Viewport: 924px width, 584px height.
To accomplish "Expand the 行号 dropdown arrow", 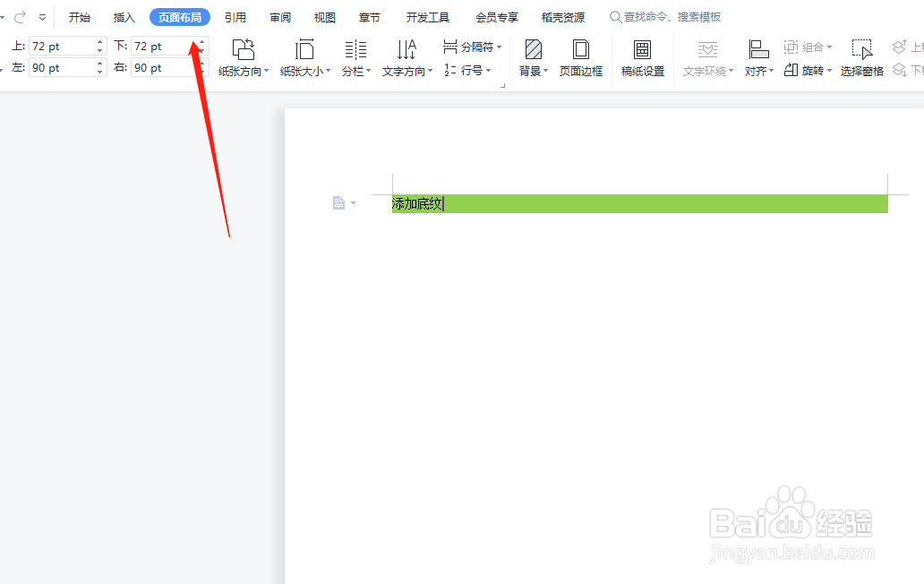I will coord(489,71).
